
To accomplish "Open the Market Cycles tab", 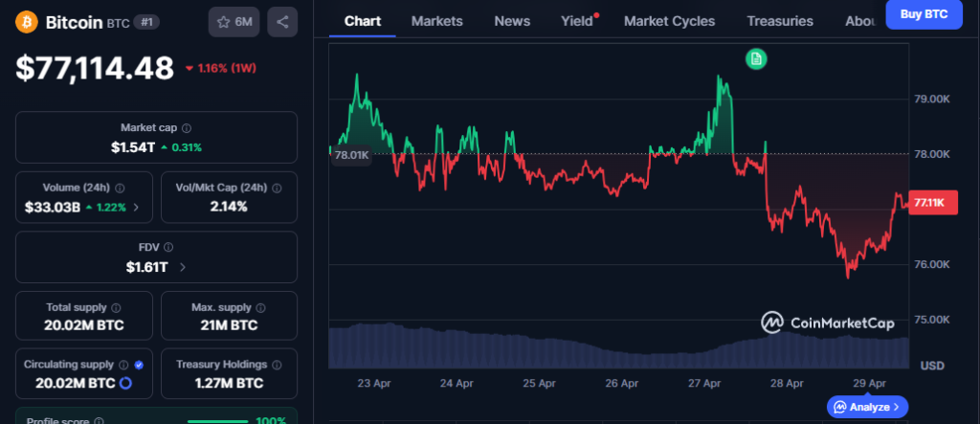I will tap(668, 21).
